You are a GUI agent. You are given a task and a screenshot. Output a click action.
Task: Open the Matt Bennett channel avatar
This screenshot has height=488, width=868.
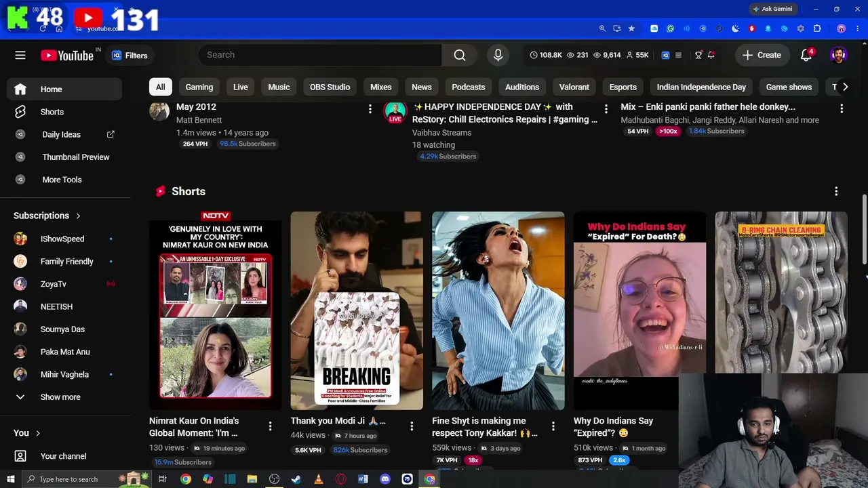click(x=159, y=111)
